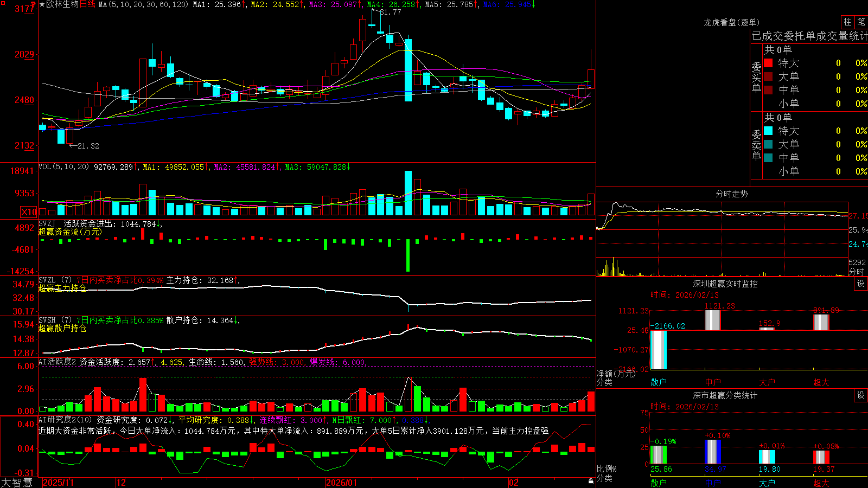Click the red 超大 19.37 ratio bar
This screenshot has height=488, width=868.
(x=821, y=457)
